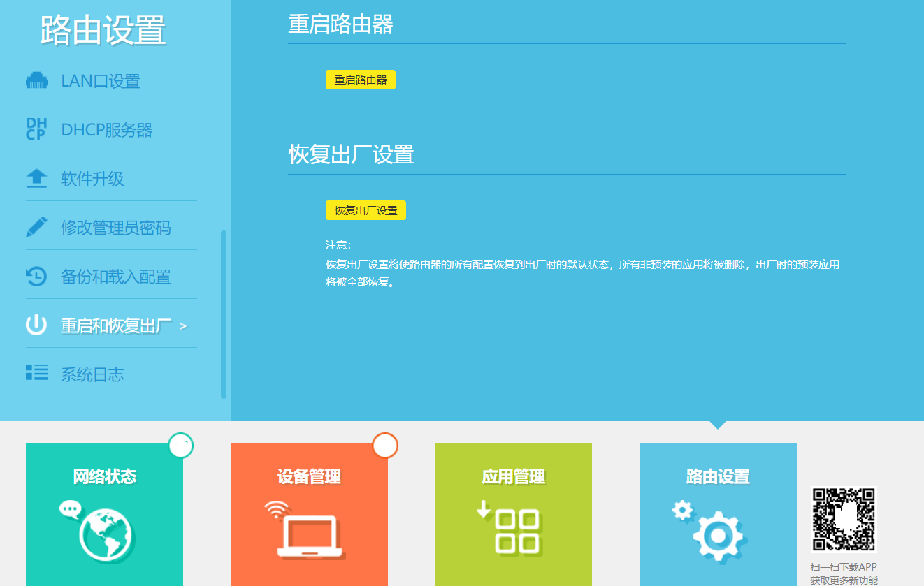
Task: Click the laptop icon in 设备管理
Action: [306, 533]
